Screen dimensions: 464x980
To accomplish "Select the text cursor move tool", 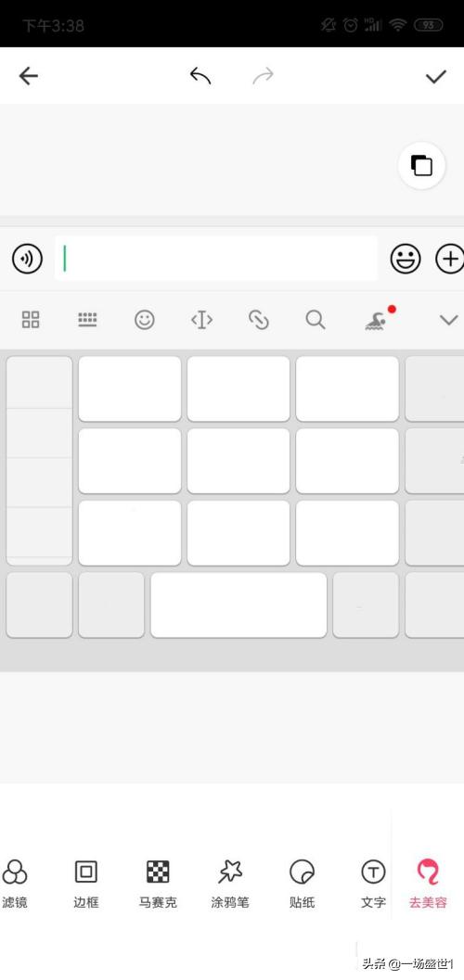I will pyautogui.click(x=201, y=320).
